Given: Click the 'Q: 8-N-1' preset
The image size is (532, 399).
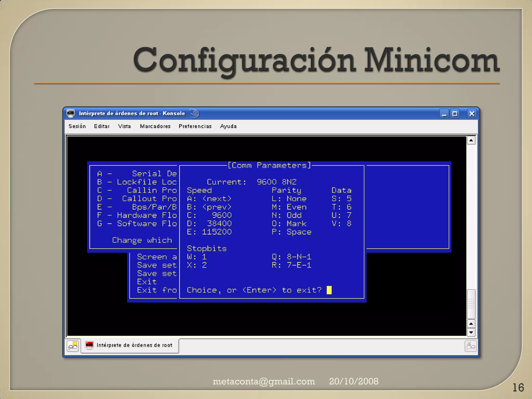Looking at the screenshot, I should [291, 257].
